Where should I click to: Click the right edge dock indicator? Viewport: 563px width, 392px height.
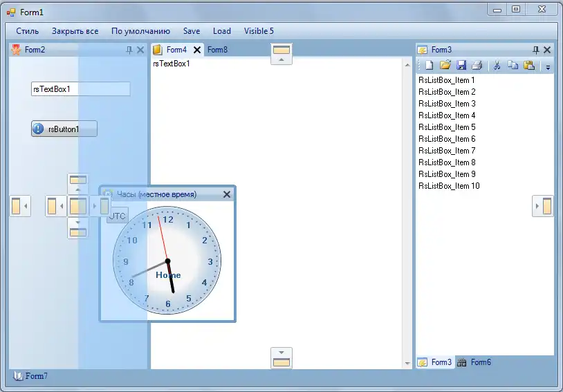pyautogui.click(x=542, y=206)
